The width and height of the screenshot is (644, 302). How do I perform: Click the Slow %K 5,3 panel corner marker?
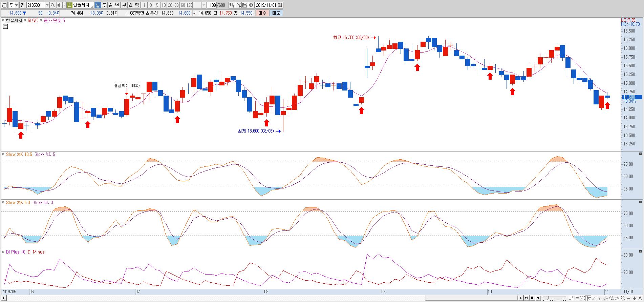[641, 202]
